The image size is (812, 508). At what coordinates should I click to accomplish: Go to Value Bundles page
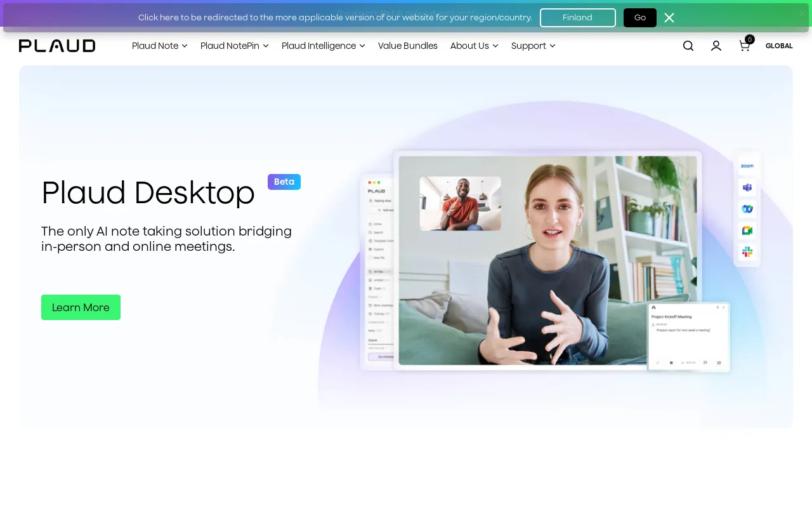point(408,46)
